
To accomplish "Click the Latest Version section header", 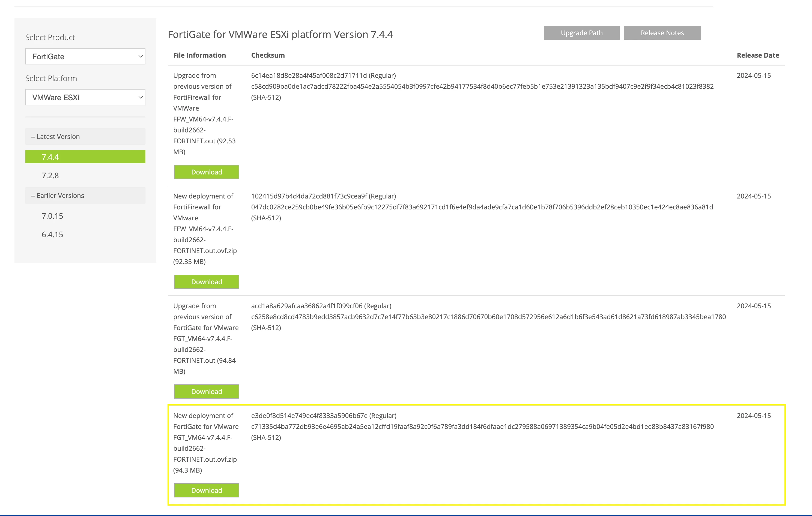I will tap(85, 137).
